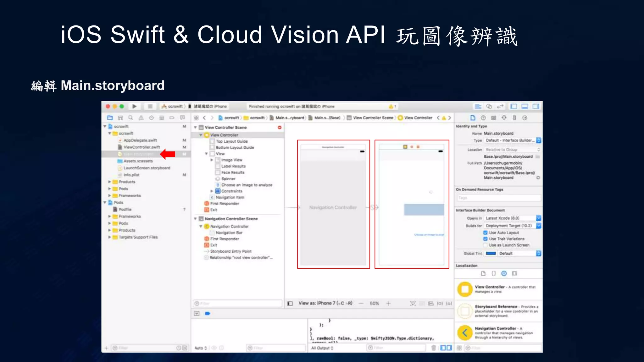The image size is (644, 362).
Task: Show the Object library tab
Action: coord(504,273)
